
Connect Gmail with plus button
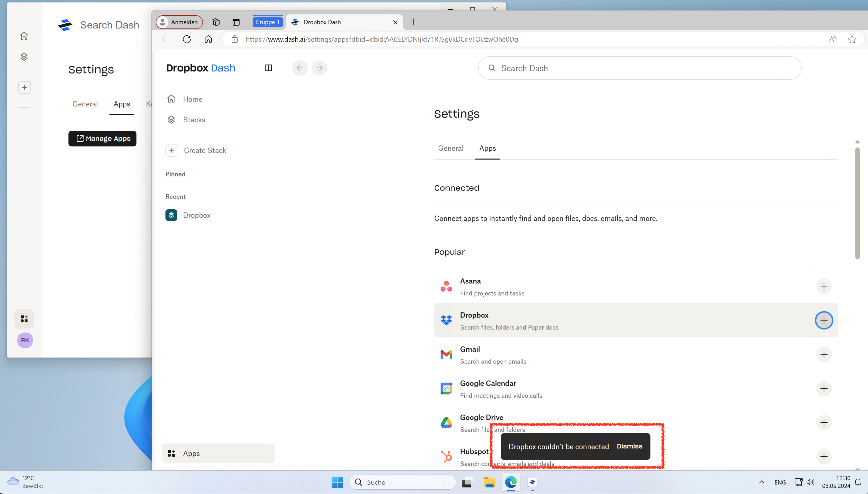[824, 354]
